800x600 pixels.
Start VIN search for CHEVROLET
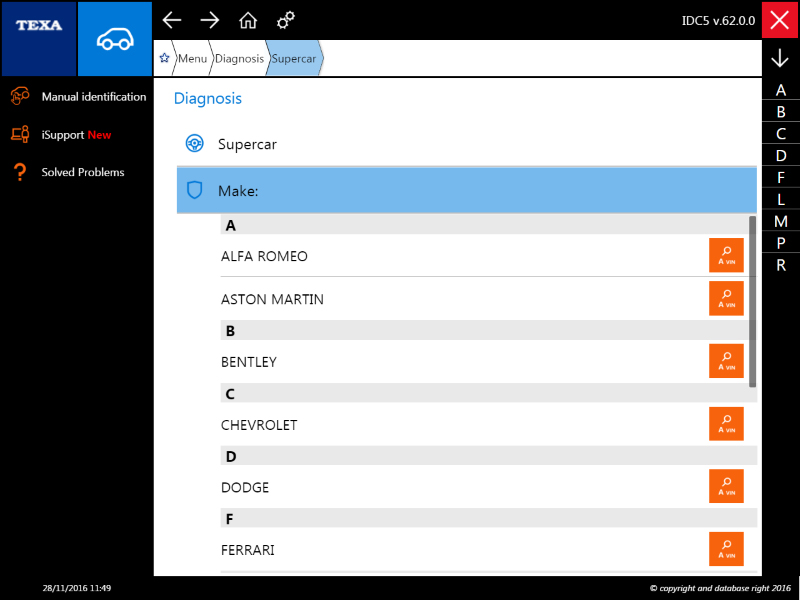coord(726,423)
